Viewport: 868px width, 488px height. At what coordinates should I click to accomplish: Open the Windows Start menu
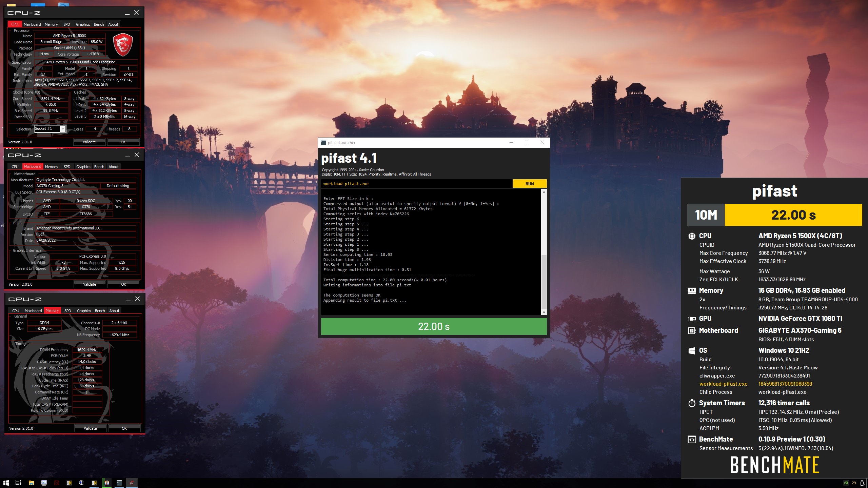[6, 483]
